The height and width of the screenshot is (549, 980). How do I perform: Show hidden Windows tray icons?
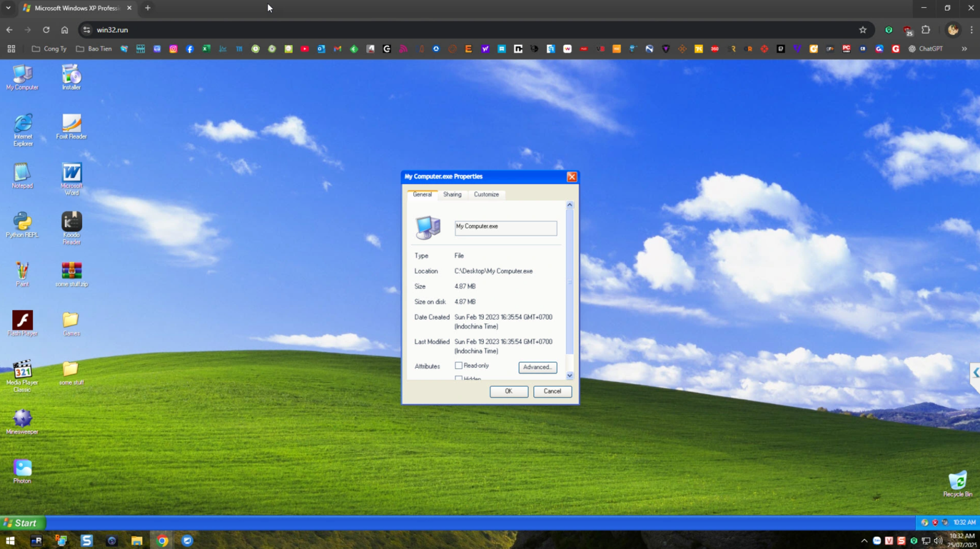pos(864,540)
